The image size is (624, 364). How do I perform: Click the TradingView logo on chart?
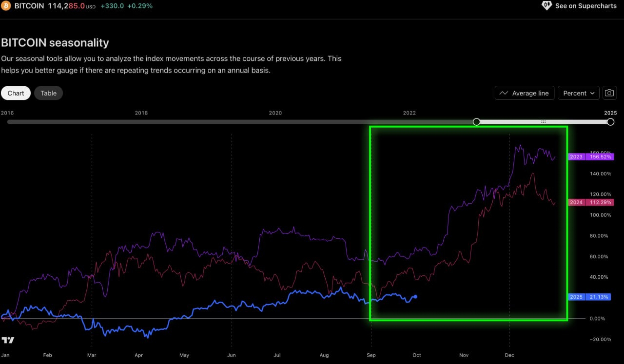coord(8,340)
